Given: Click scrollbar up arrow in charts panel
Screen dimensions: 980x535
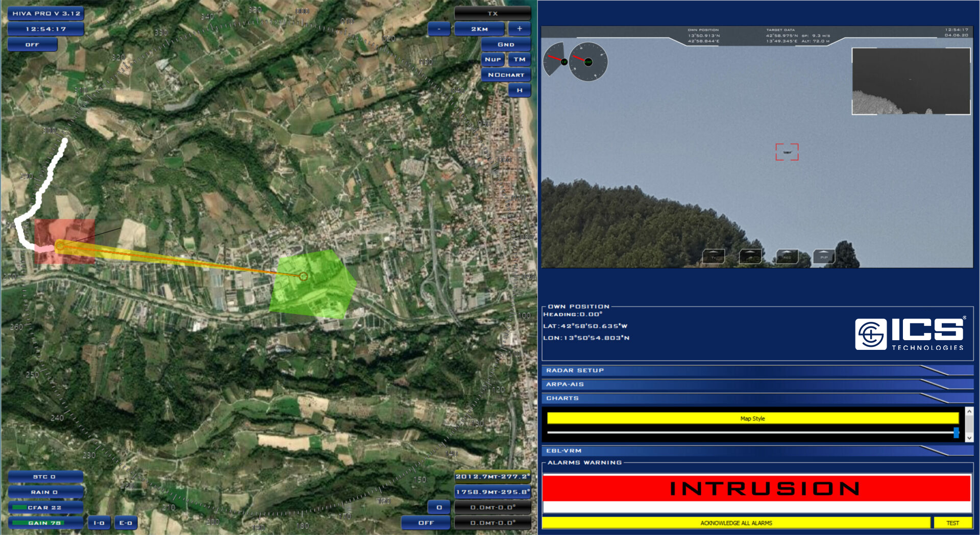Looking at the screenshot, I should pyautogui.click(x=969, y=411).
